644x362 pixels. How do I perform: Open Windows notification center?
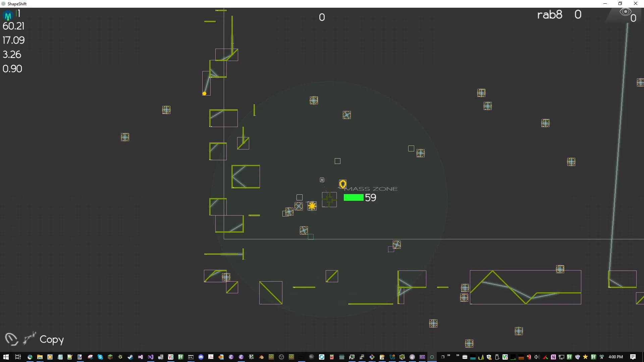[x=633, y=357]
